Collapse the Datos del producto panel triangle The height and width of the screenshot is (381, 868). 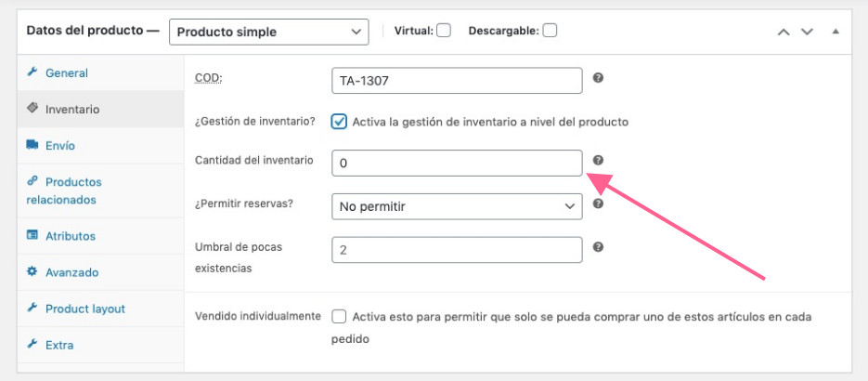point(836,32)
